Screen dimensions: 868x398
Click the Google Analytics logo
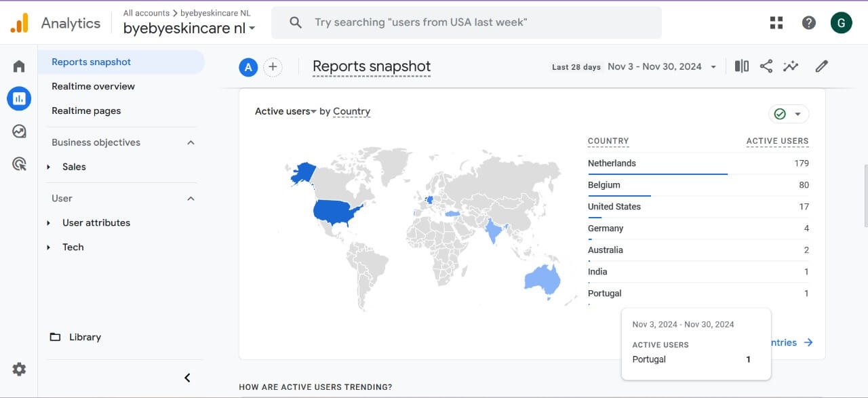19,22
